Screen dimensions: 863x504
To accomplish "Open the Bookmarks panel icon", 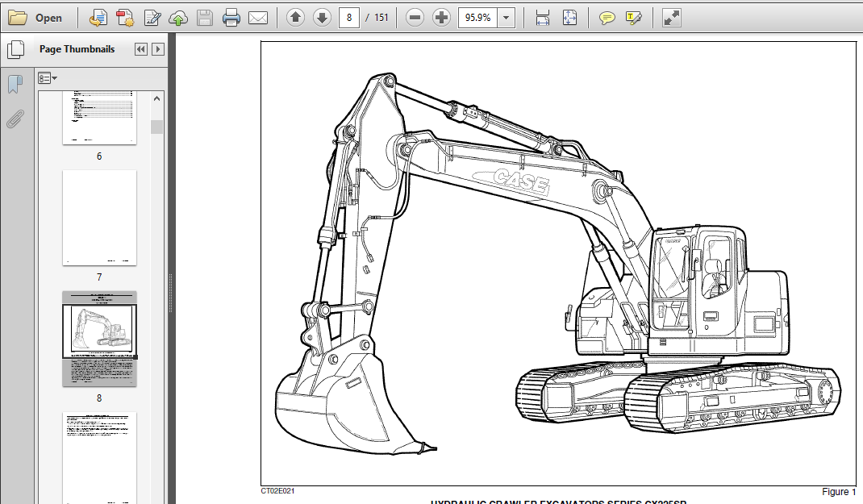I will click(x=15, y=84).
